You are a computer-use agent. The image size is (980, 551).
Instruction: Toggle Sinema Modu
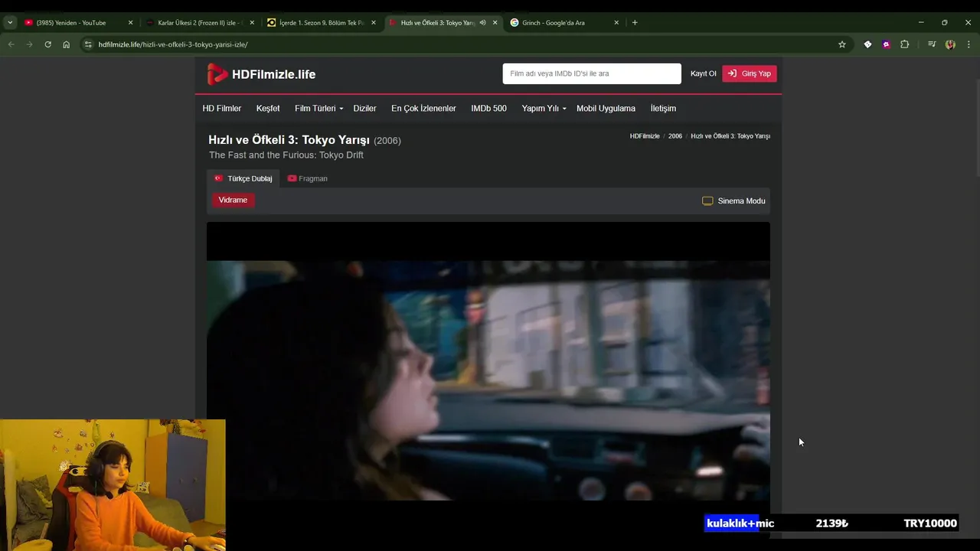pyautogui.click(x=733, y=201)
